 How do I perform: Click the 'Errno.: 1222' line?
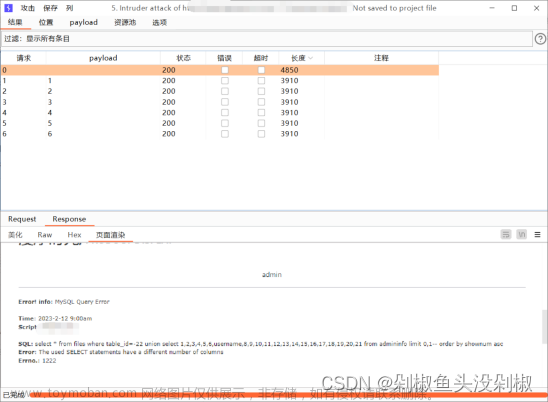37,361
